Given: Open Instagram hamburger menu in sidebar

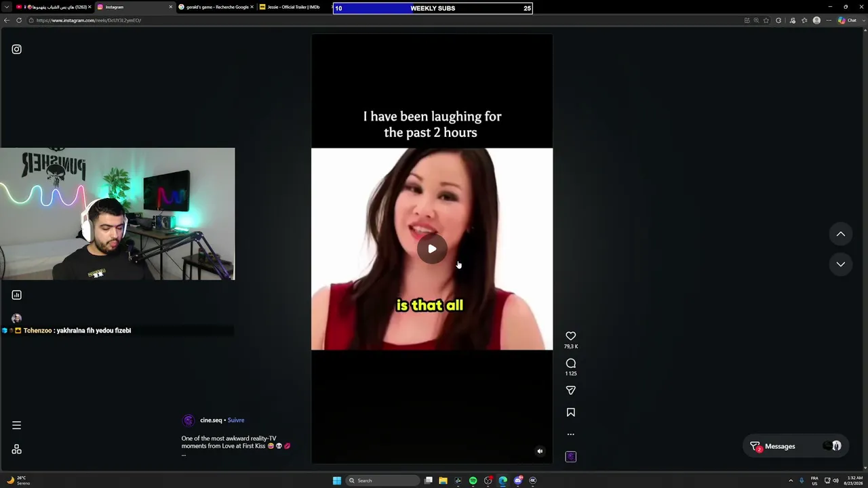Looking at the screenshot, I should (16, 426).
